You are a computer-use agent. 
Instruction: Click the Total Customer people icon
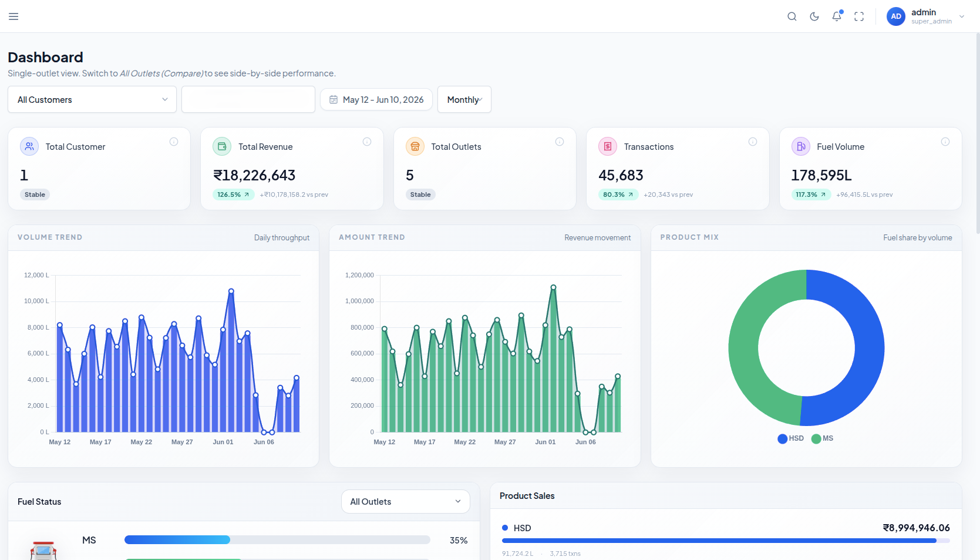point(29,146)
